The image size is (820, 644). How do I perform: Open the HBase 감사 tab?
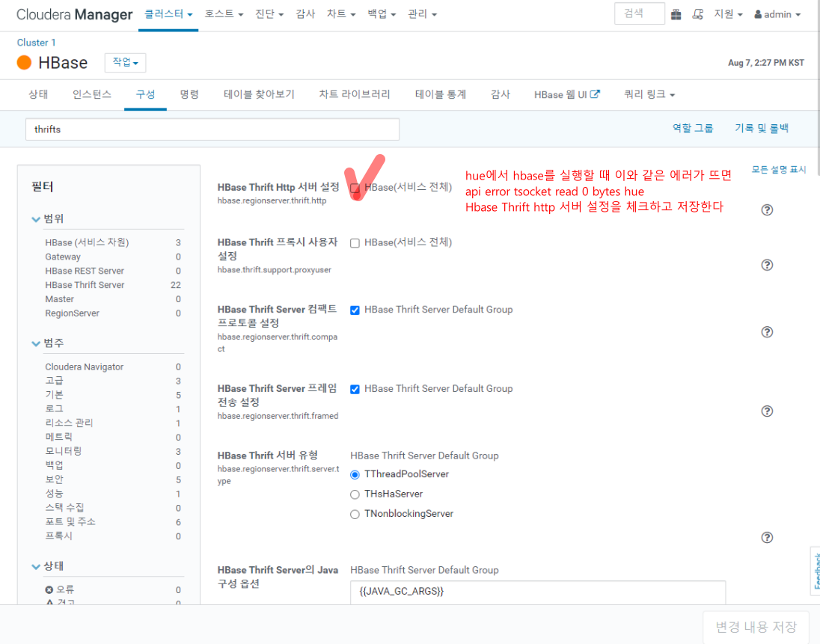click(x=501, y=94)
